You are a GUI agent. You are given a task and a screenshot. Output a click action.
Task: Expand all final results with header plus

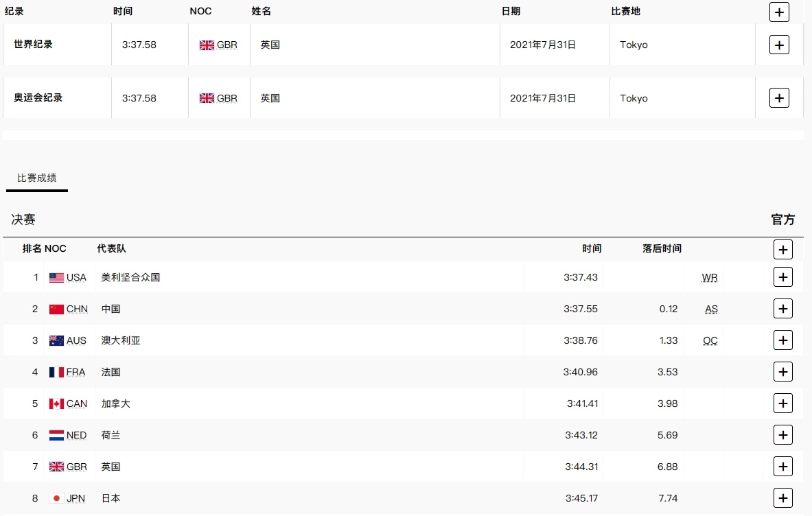pos(783,249)
